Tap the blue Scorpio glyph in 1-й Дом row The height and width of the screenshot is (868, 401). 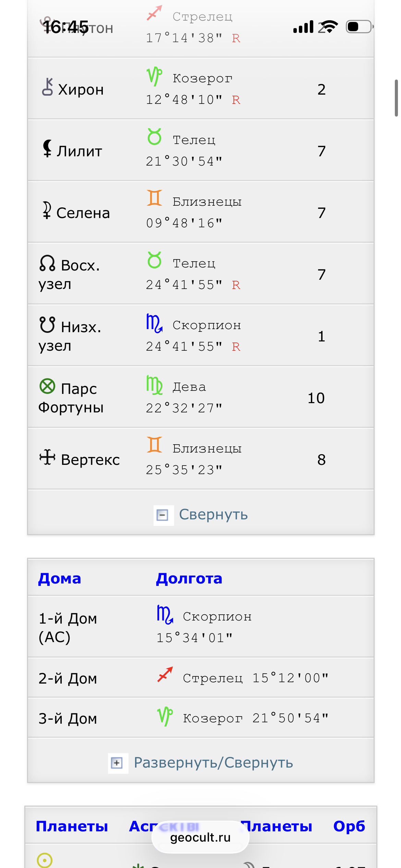(165, 614)
